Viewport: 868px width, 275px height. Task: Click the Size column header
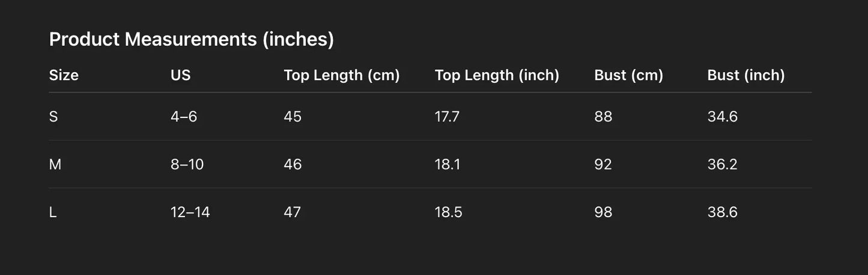pos(64,75)
